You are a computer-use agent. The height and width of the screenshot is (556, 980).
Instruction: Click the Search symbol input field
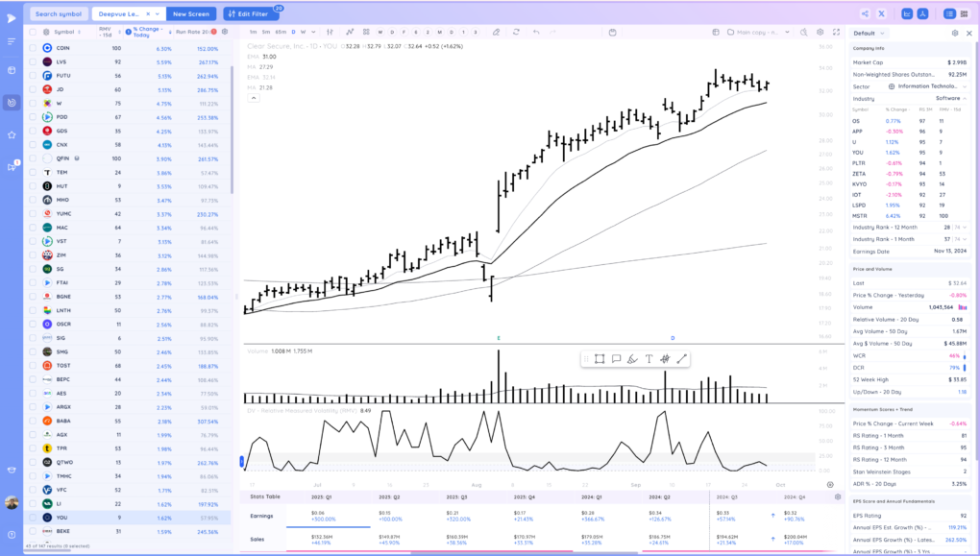click(x=58, y=14)
